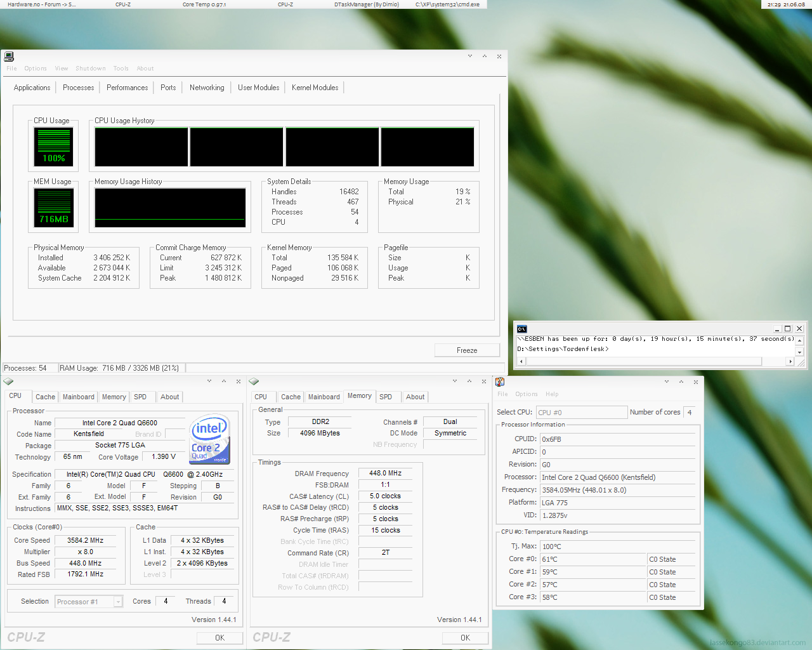The height and width of the screenshot is (650, 812).
Task: Open the About menu in DTaskManager
Action: 145,69
